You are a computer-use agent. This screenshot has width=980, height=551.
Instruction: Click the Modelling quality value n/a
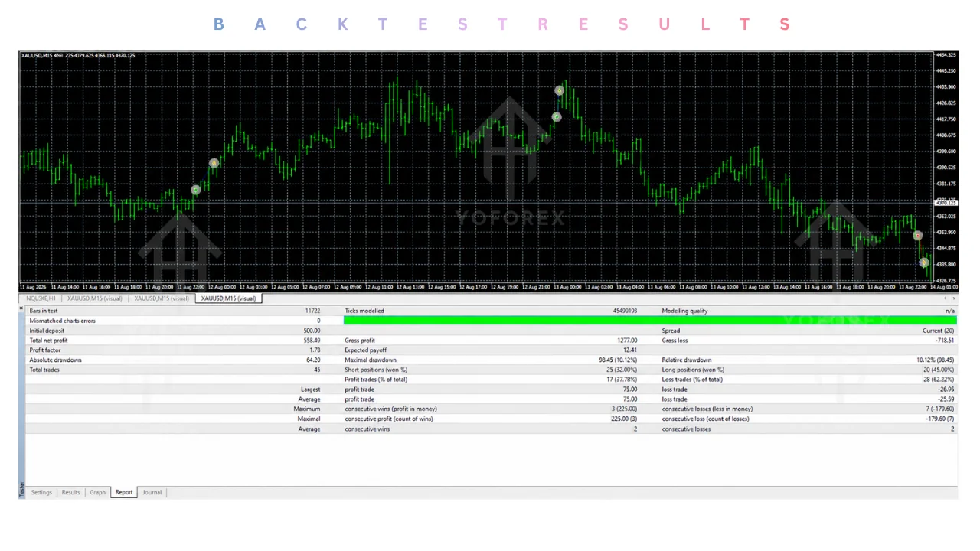pos(950,311)
